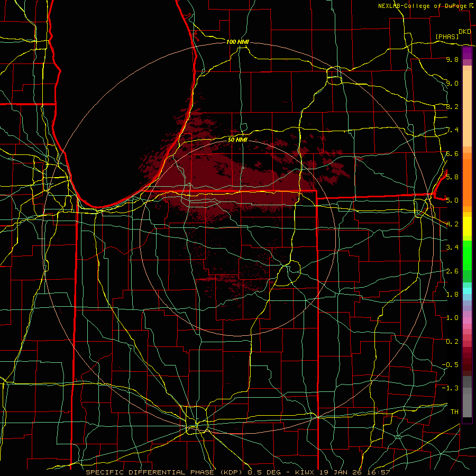Click the 5.8 scale label
The image size is (476, 476).
452,177
